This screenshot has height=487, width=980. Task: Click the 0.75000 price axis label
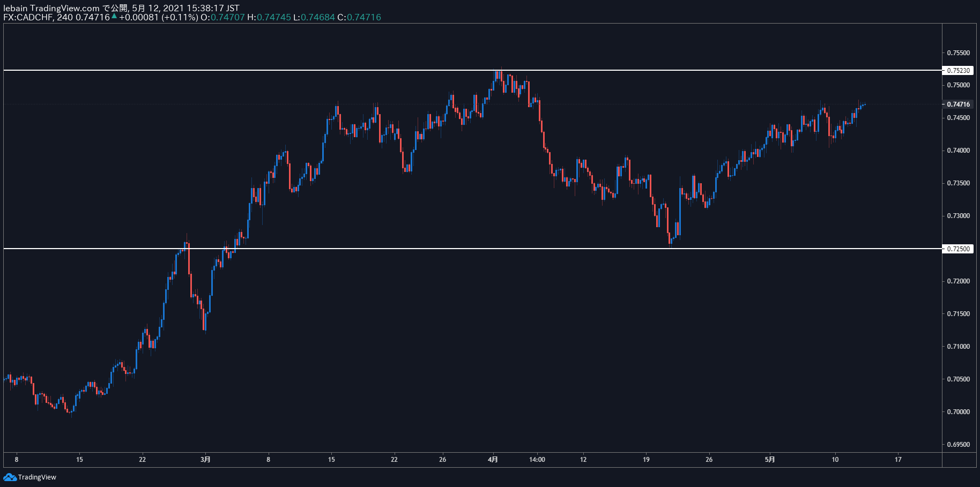coord(958,85)
